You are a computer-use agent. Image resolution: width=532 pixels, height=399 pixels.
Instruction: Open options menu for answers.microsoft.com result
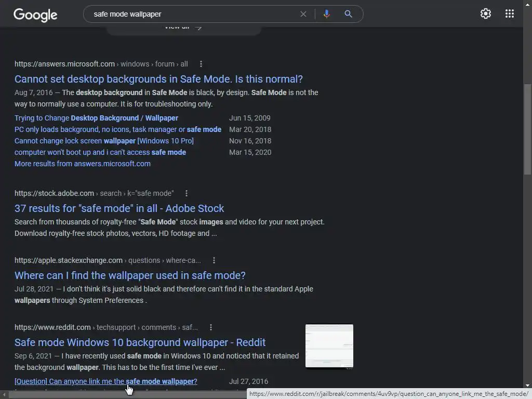pos(201,64)
